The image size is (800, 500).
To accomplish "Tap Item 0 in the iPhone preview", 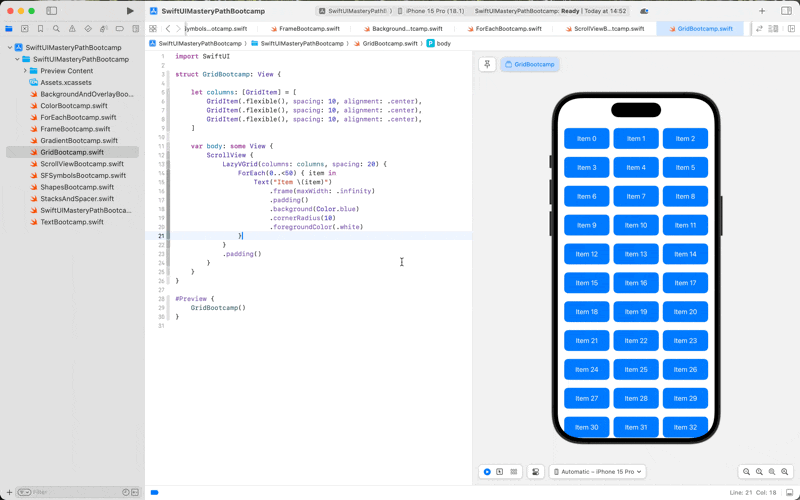I will pyautogui.click(x=586, y=139).
